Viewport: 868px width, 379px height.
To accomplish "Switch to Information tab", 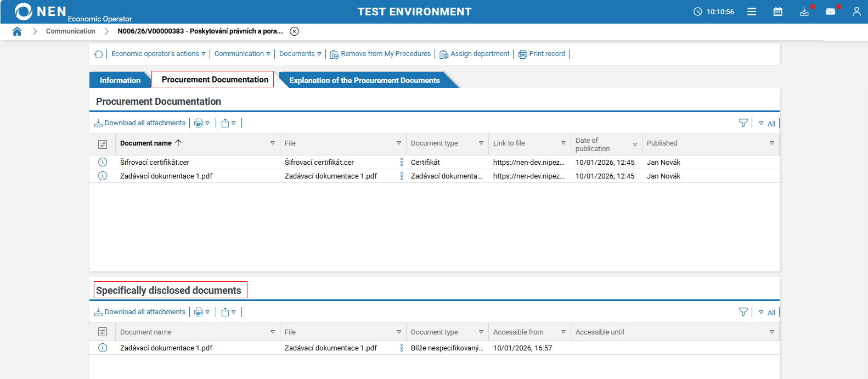I will (120, 80).
